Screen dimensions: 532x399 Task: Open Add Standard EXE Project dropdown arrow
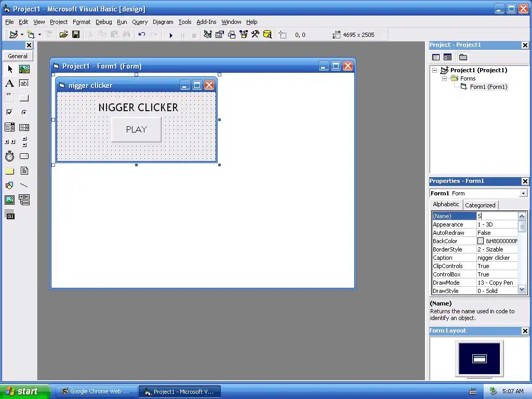point(22,35)
